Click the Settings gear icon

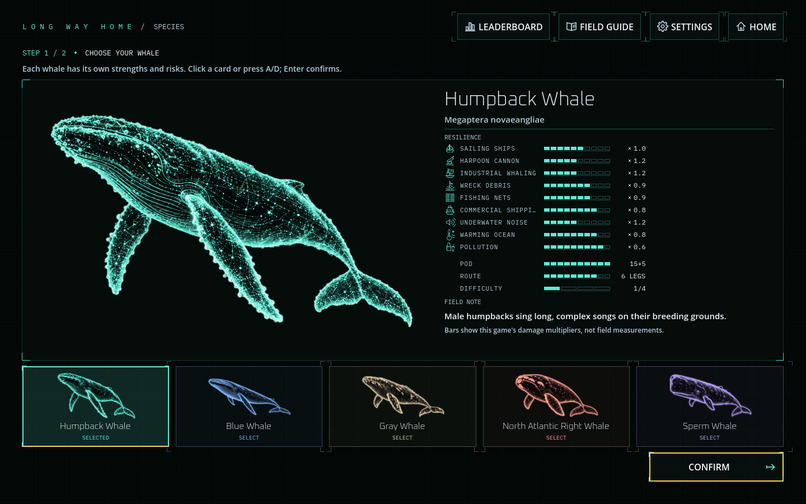pyautogui.click(x=663, y=27)
